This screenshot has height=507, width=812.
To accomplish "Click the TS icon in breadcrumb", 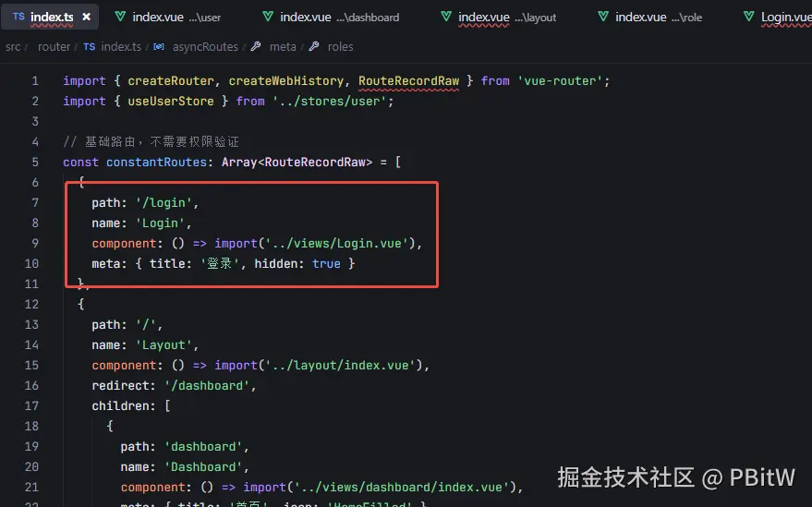I will 89,46.
